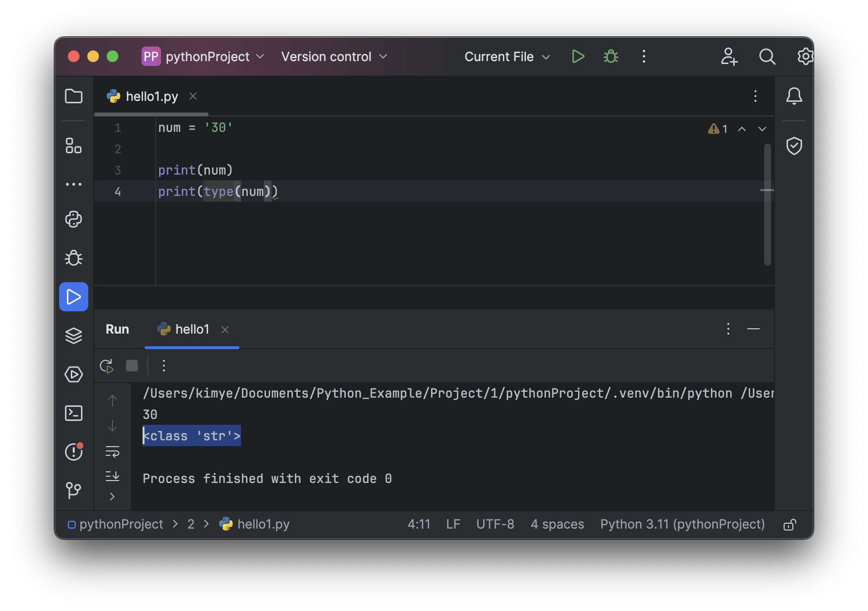Toggle read-only lock in status bar
868x611 pixels.
(789, 525)
